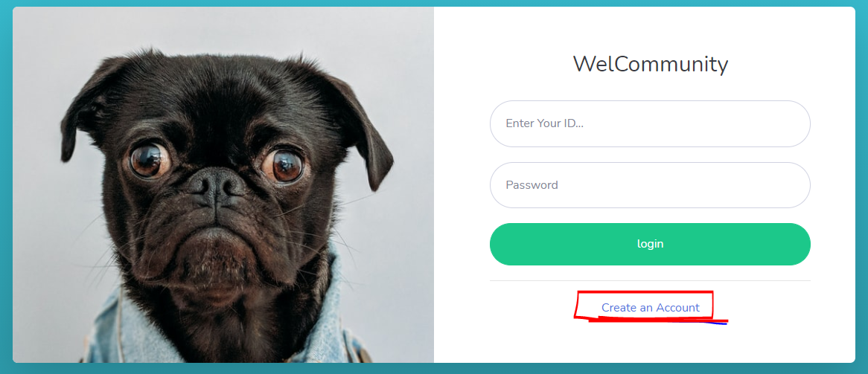Select the Password input box

pyautogui.click(x=650, y=185)
